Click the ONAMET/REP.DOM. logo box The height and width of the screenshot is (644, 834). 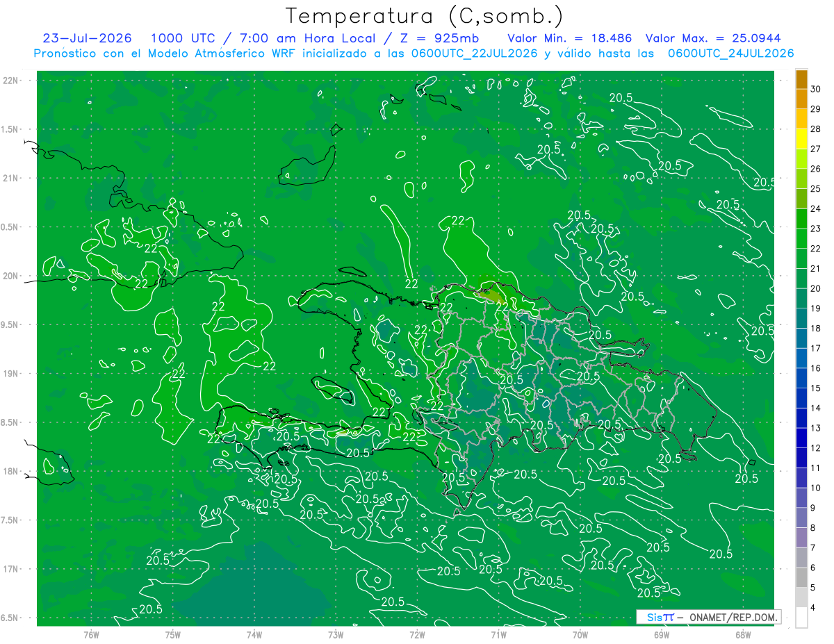[708, 617]
